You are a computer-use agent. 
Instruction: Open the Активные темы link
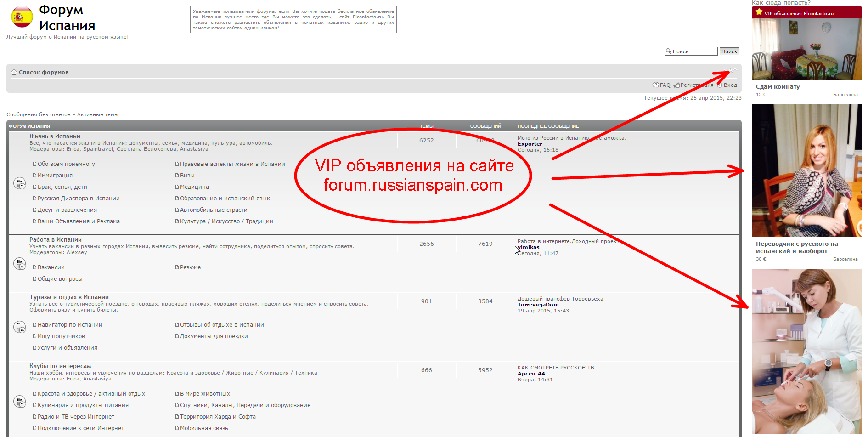[97, 114]
